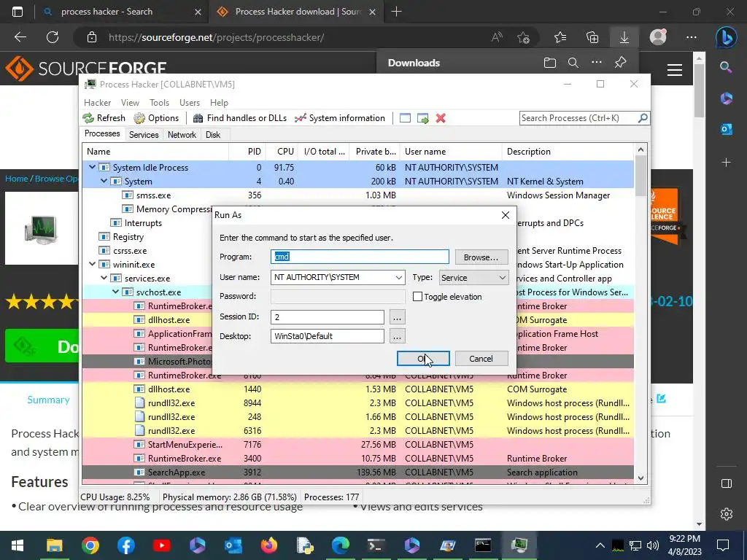Open the View menu
This screenshot has height=560, width=747.
pos(130,103)
